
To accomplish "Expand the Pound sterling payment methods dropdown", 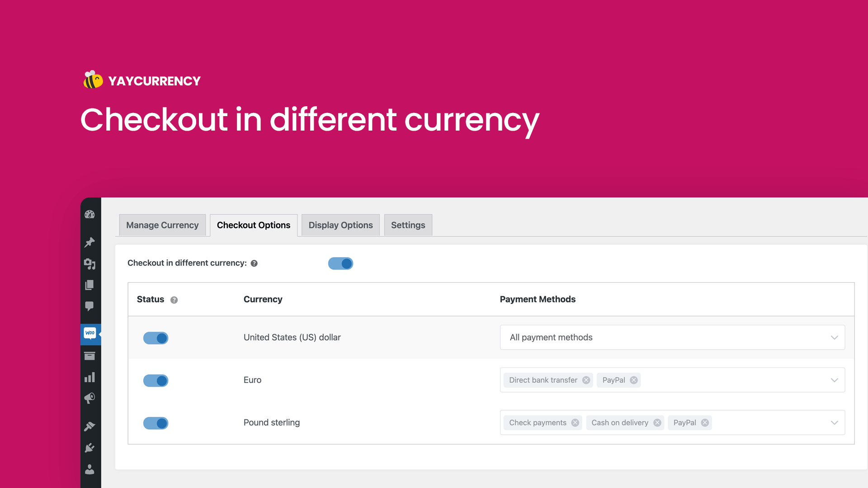I will point(834,422).
